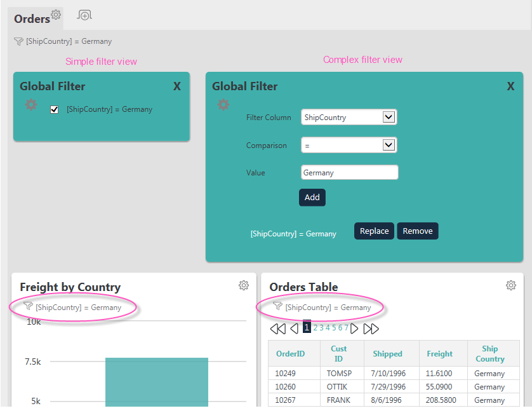Click the [ShipCountry] = Germany text beside the Replace button
532x420 pixels.
coord(293,234)
